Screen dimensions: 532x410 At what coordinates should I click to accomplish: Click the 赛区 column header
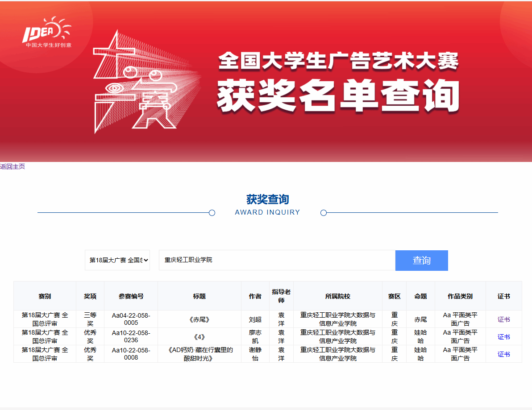[x=394, y=296]
